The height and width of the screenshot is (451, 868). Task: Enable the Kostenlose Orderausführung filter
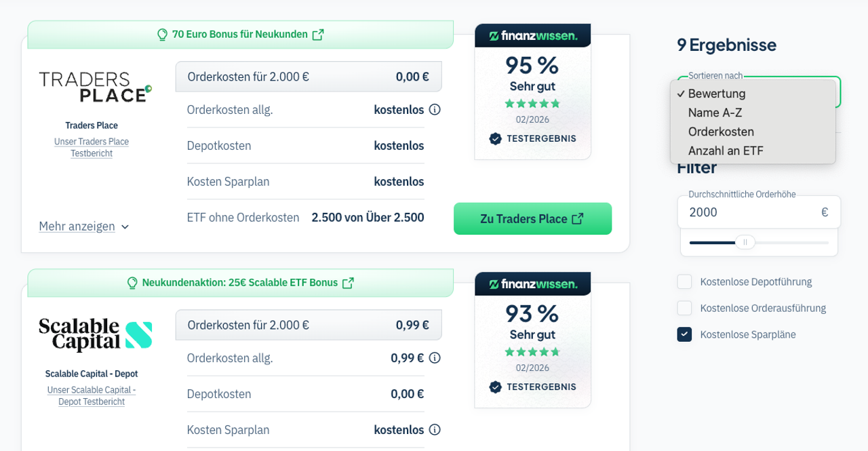pyautogui.click(x=684, y=308)
